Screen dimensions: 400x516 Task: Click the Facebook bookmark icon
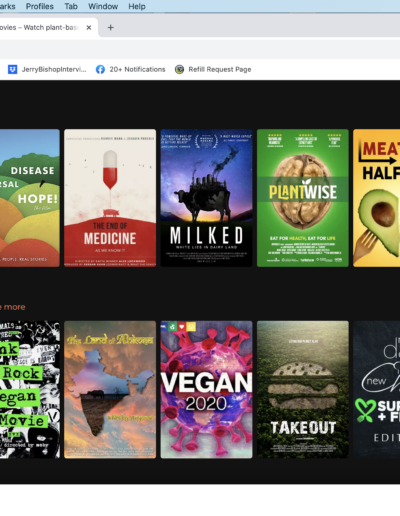point(100,69)
